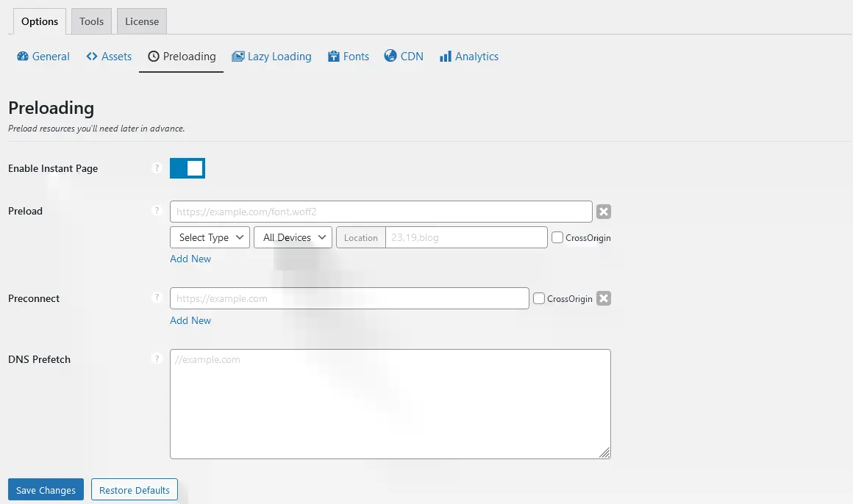This screenshot has height=504, width=853.
Task: Click Add New under Preload
Action: coord(190,259)
